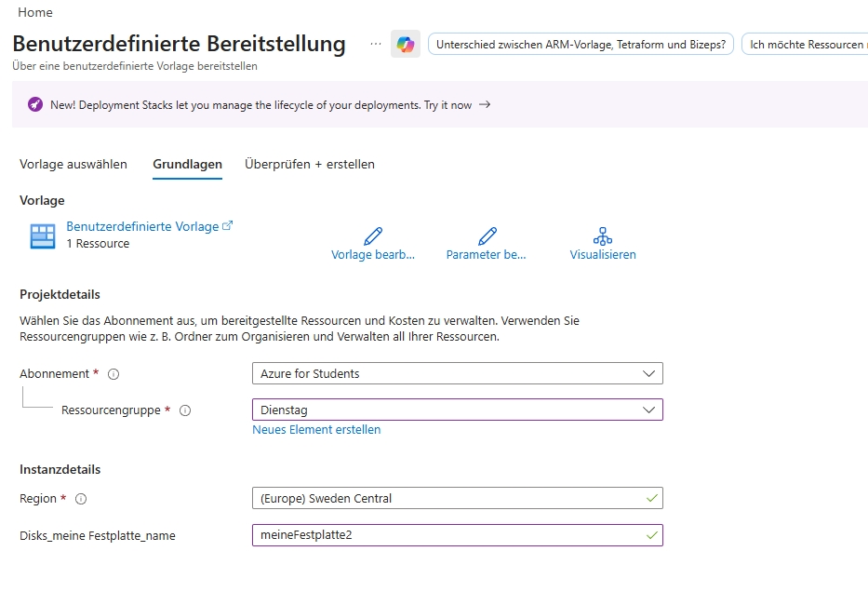Open the Region dropdown with Sweden Central
The height and width of the screenshot is (605, 868).
457,498
